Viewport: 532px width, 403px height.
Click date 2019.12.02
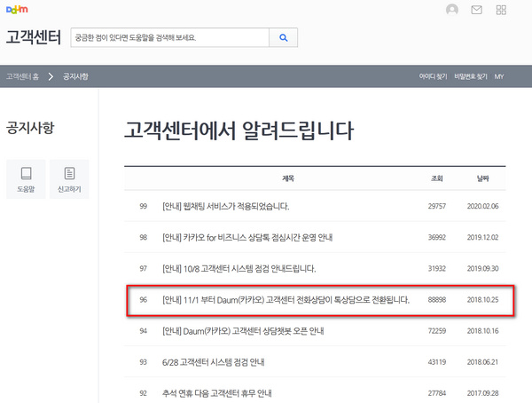482,237
